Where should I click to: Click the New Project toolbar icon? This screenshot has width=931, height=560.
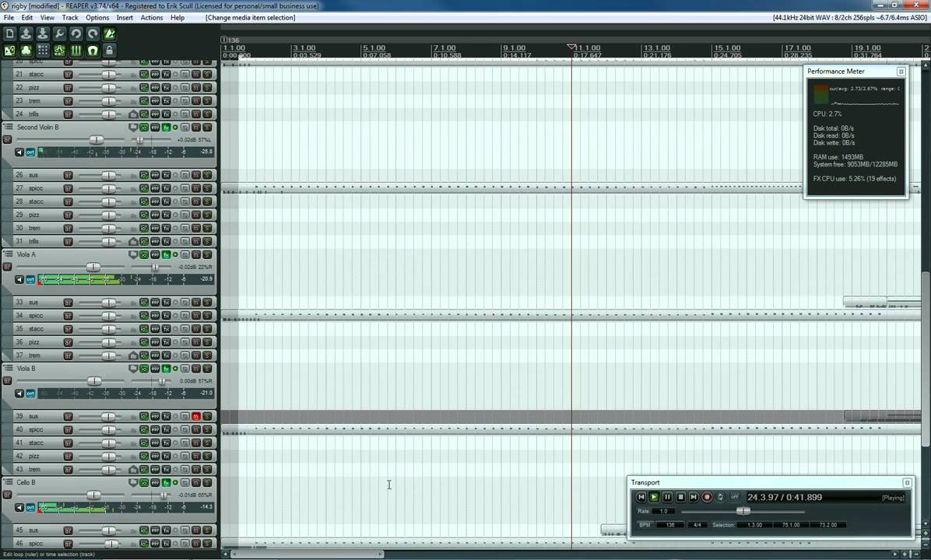coord(9,33)
